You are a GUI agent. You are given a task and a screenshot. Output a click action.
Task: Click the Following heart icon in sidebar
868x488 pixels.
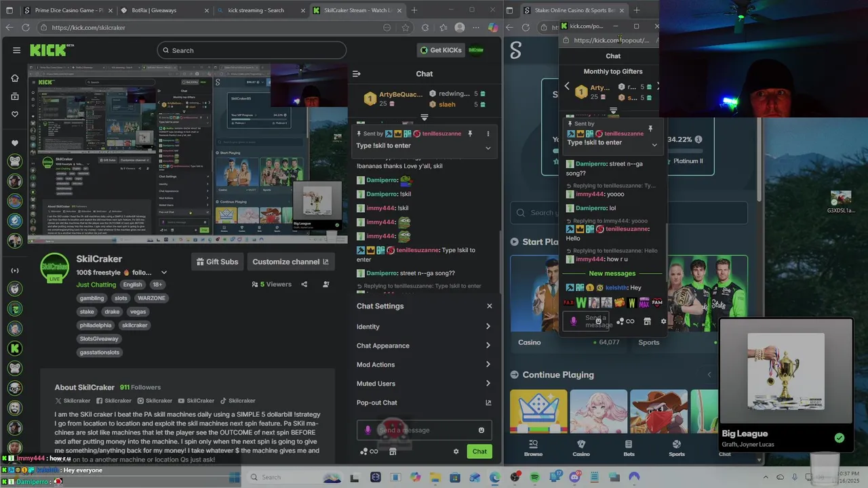coord(15,114)
